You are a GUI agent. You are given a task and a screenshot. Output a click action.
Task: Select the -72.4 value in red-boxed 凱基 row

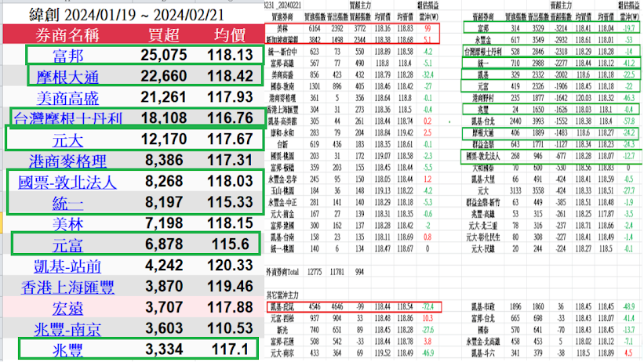[x=428, y=306]
